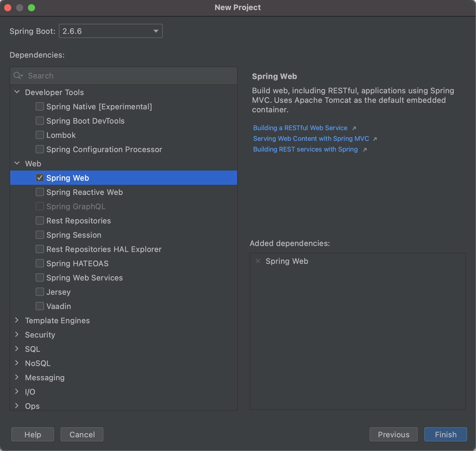
Task: Expand the Template Engines group
Action: pos(17,320)
